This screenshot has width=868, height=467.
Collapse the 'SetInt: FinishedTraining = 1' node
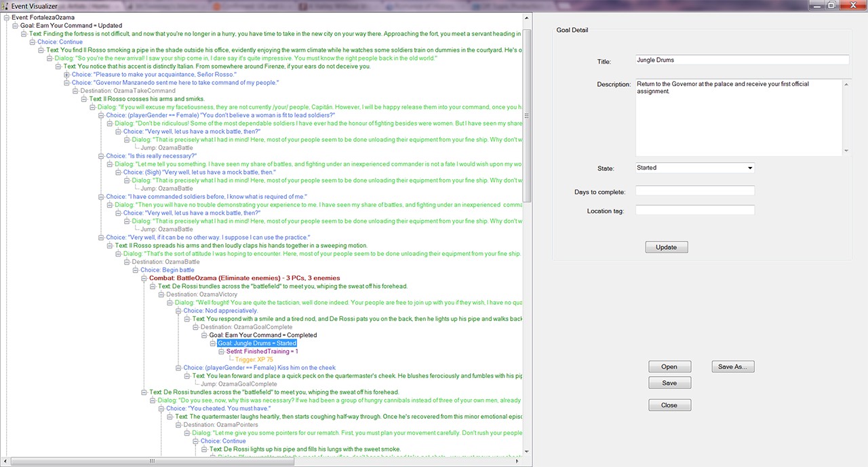(x=220, y=352)
